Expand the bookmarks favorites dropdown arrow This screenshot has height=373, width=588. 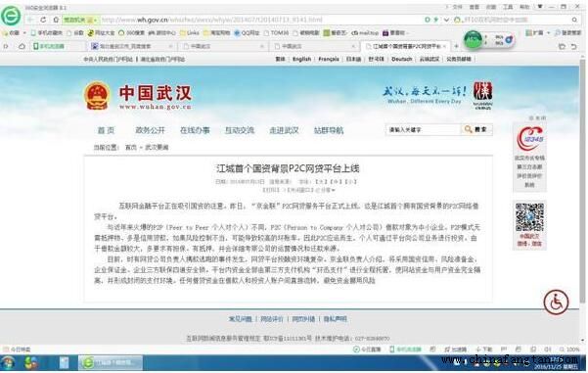point(24,33)
